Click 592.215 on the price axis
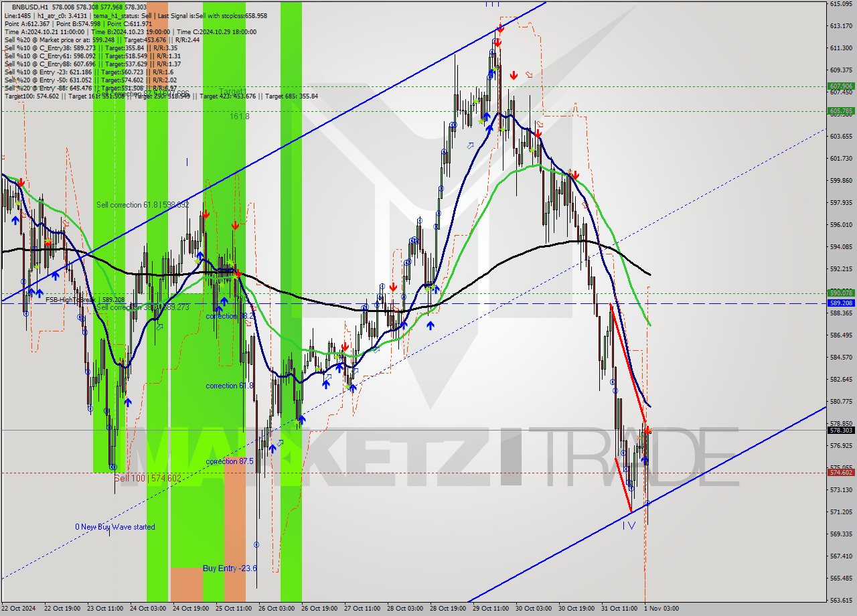The height and width of the screenshot is (616, 857). click(x=841, y=269)
